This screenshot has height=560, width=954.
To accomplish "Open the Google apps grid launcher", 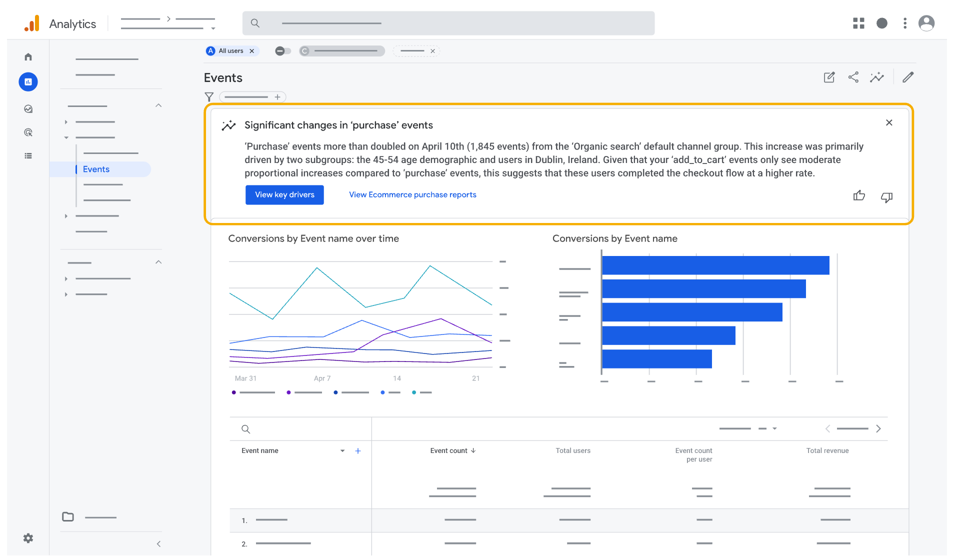I will tap(858, 23).
